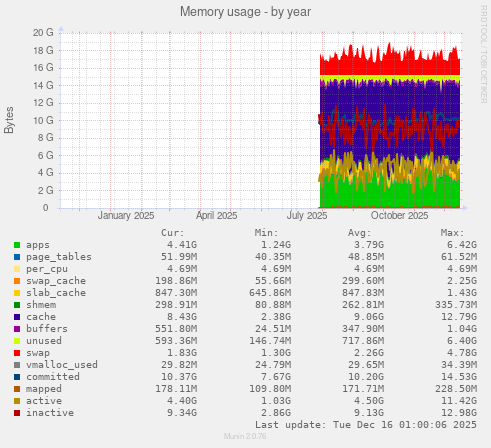Click the 'April 2025' axis label
491x448 pixels.
click(x=216, y=216)
